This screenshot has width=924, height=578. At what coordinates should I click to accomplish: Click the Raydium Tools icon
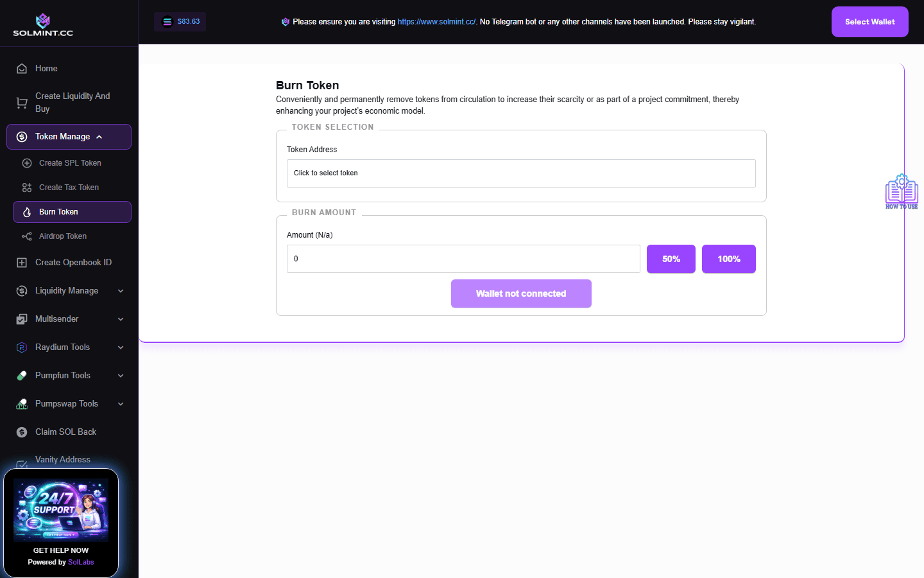click(21, 347)
